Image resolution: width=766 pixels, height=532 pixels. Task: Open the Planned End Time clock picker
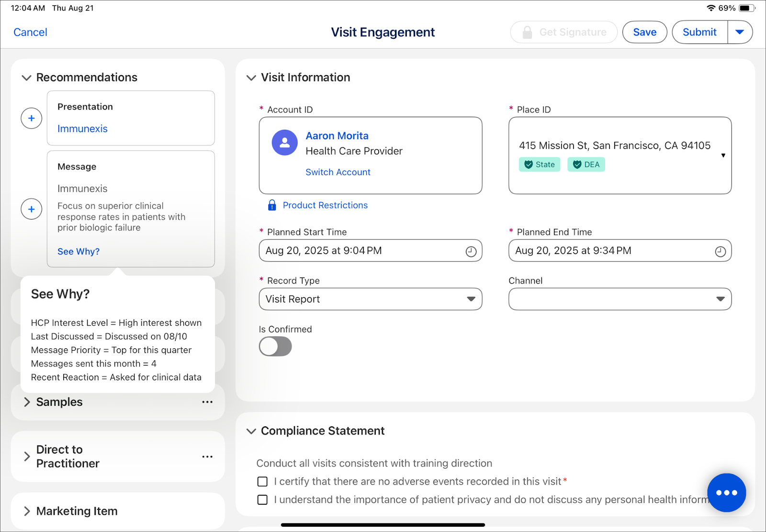coord(721,251)
